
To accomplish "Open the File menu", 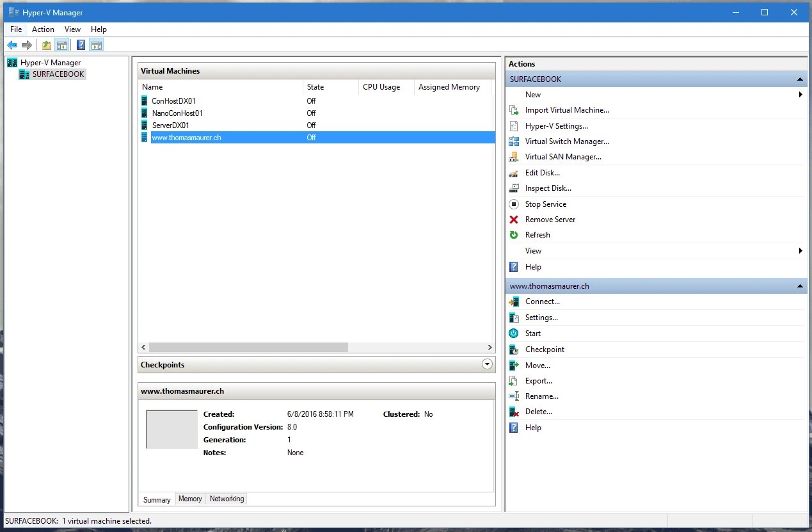I will coord(16,29).
